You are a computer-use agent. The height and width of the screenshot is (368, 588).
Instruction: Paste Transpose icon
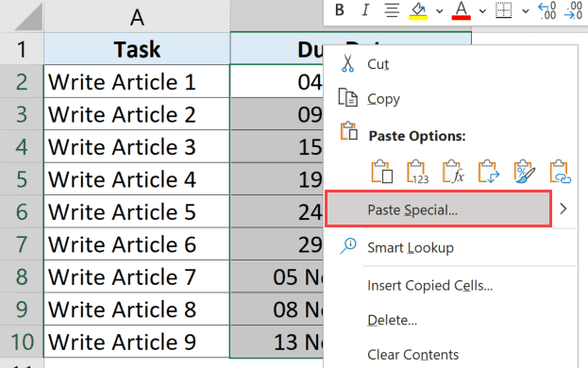click(x=489, y=172)
